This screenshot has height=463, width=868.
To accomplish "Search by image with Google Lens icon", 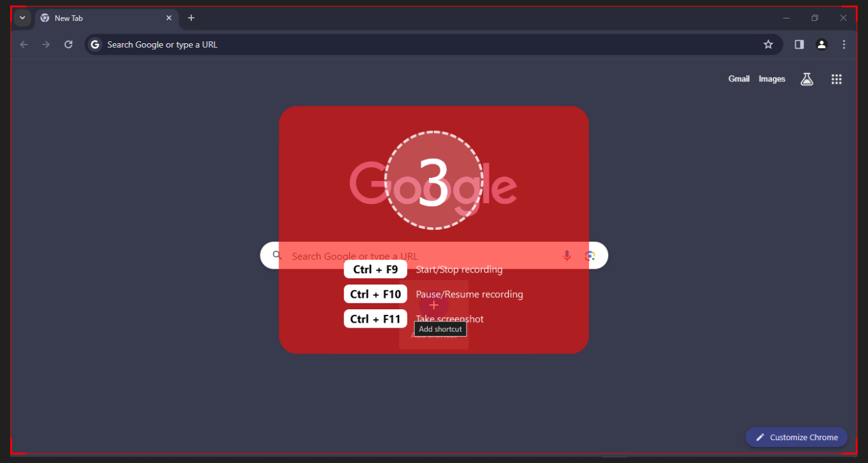I will [x=590, y=255].
